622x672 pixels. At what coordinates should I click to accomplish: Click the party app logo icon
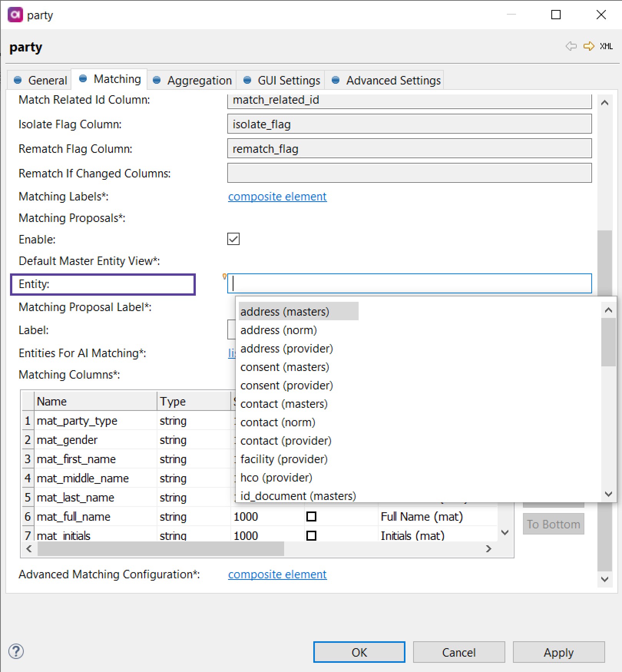coord(15,15)
